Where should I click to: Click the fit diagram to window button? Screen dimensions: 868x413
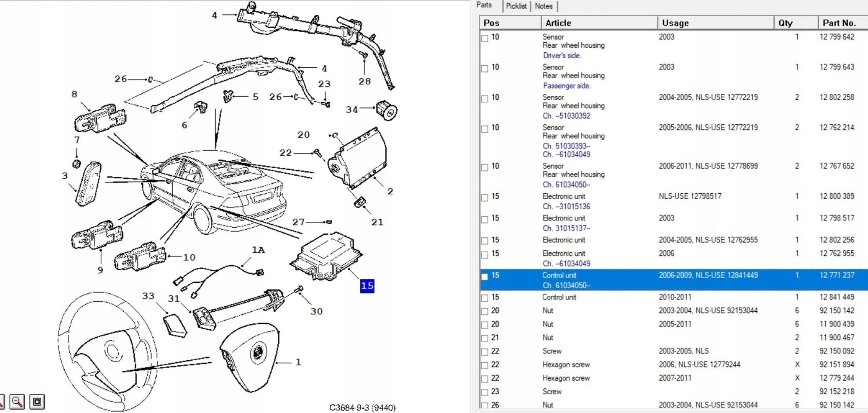pyautogui.click(x=37, y=402)
